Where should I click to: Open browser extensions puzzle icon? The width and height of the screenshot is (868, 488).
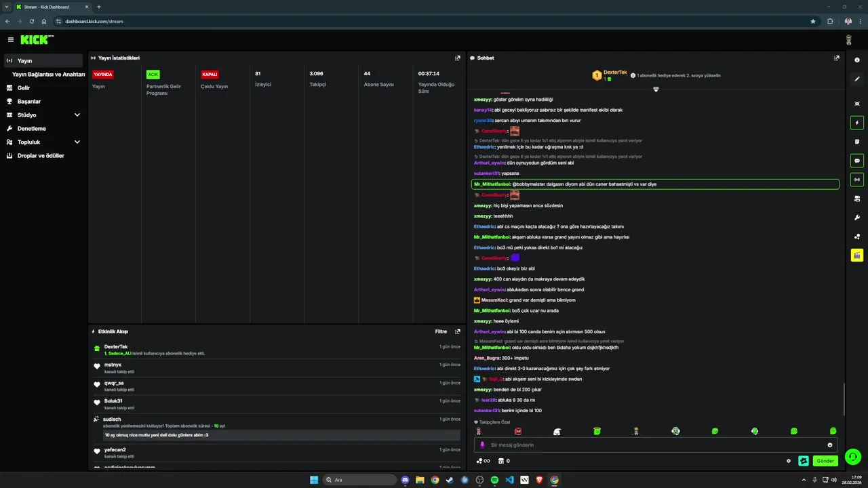point(830,21)
